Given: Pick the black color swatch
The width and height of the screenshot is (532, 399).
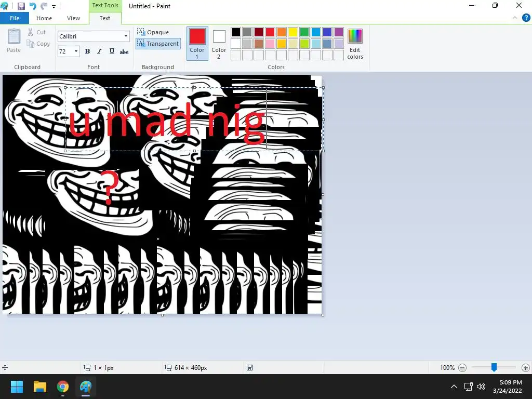Looking at the screenshot, I should pyautogui.click(x=236, y=32).
